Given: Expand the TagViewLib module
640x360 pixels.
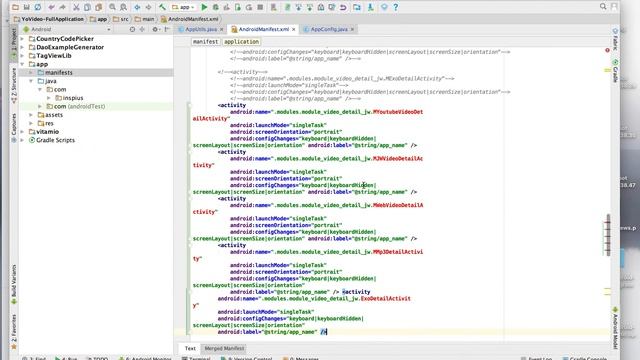Looking at the screenshot, I should click(22, 56).
